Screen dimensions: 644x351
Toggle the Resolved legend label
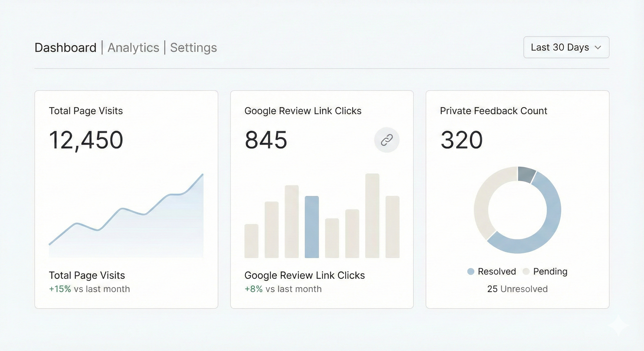(497, 272)
